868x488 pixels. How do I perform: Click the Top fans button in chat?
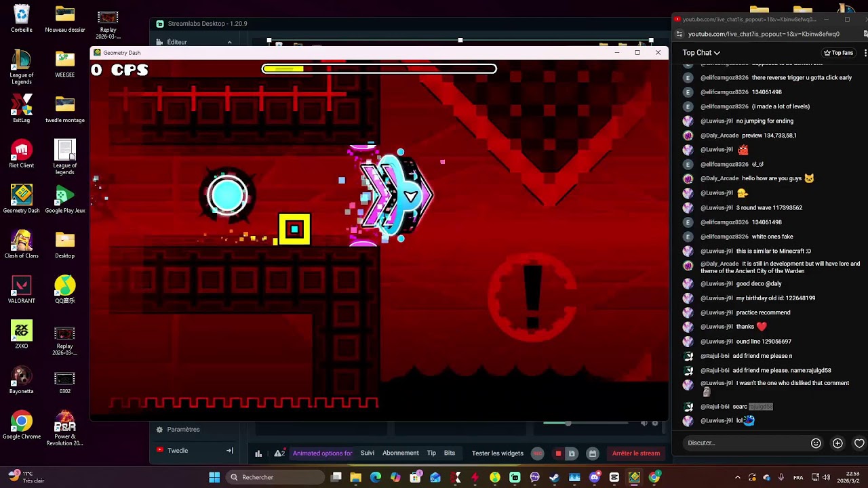838,53
